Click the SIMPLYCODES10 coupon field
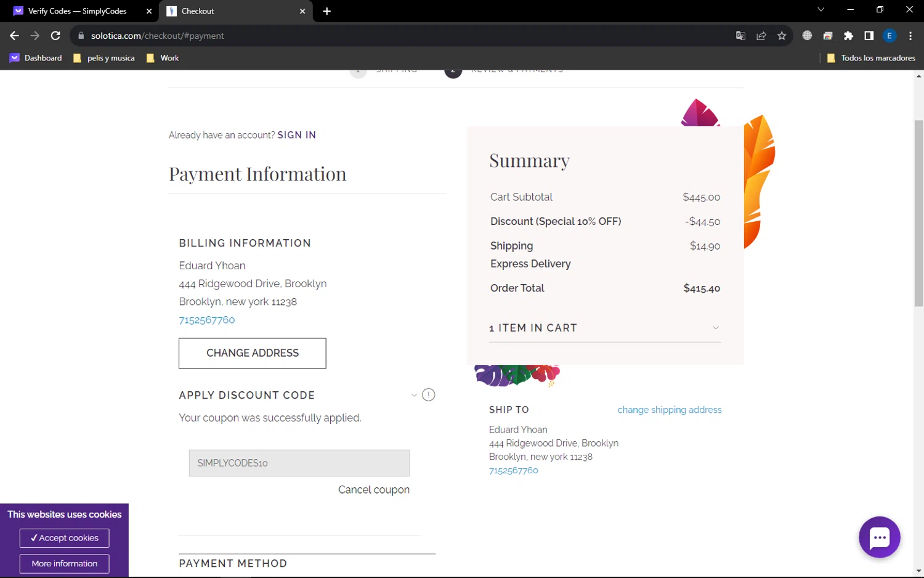 (x=299, y=463)
